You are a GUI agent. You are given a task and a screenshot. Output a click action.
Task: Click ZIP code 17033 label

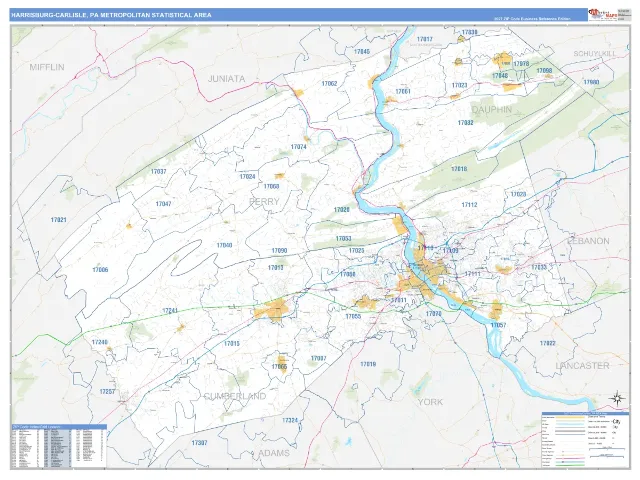539,267
